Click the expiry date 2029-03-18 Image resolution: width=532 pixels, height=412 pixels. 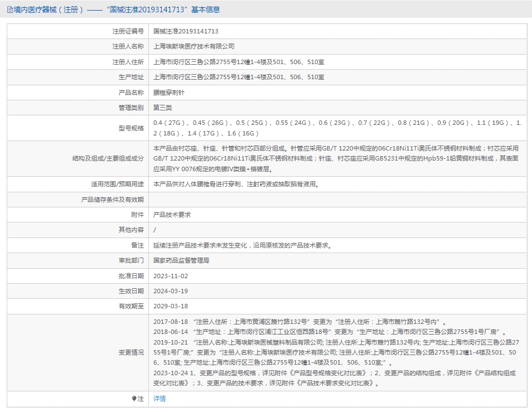coord(171,306)
